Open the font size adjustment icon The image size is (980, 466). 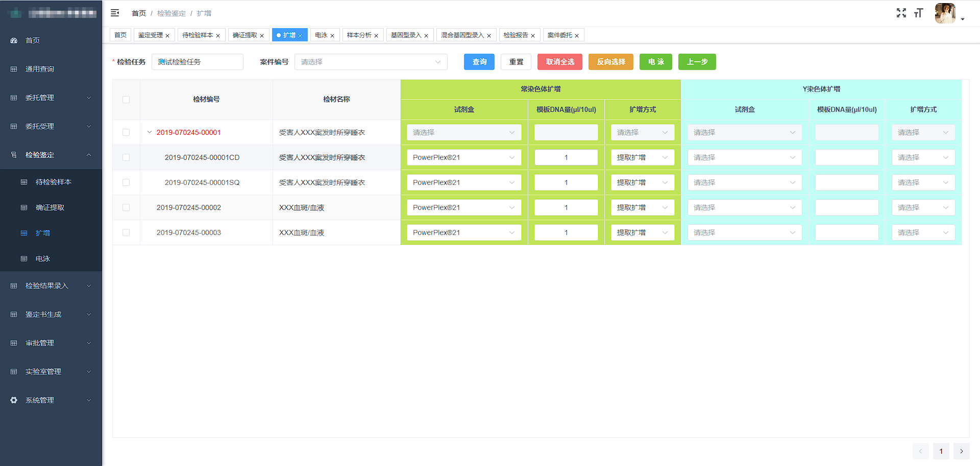coord(919,13)
